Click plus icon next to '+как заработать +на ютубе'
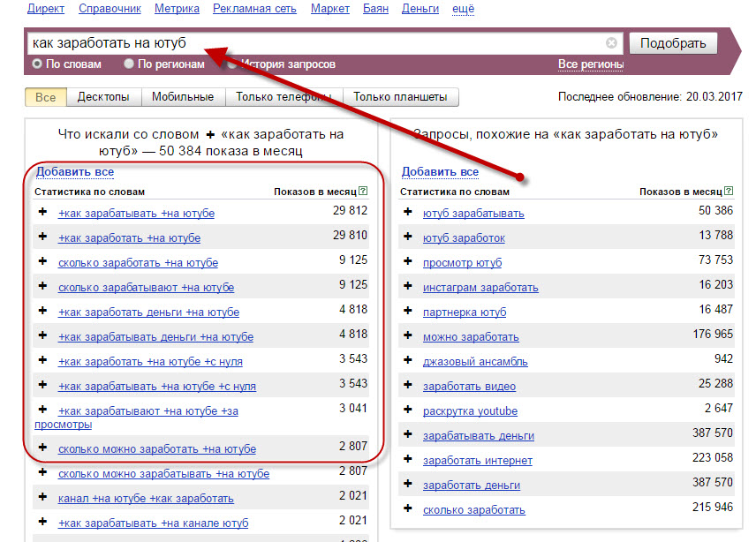 click(43, 236)
